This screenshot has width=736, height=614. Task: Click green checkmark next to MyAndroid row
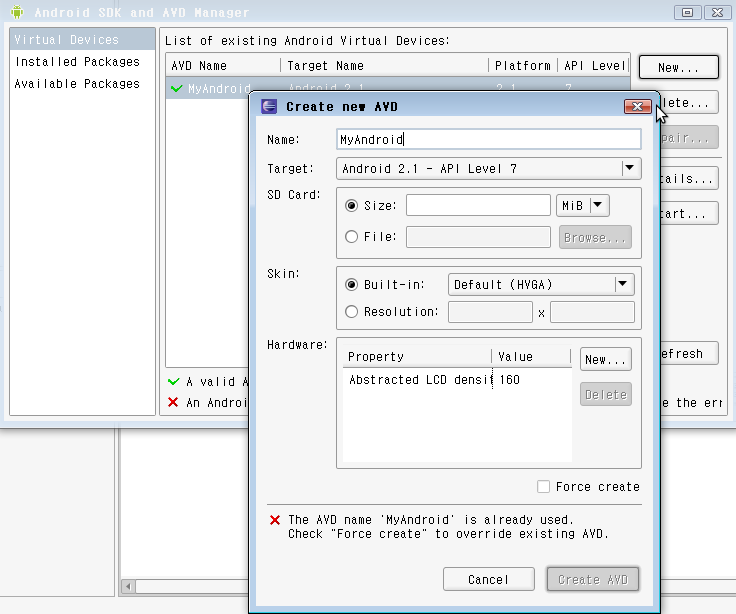pos(177,88)
